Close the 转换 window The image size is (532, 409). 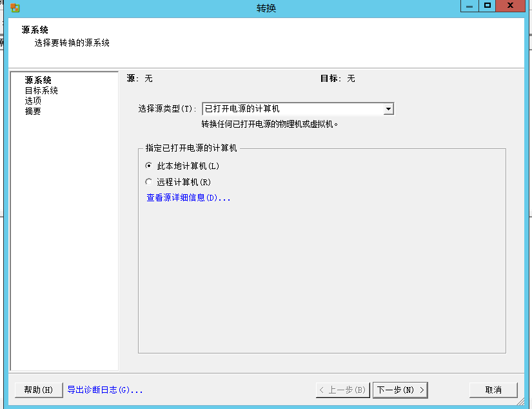coord(510,6)
